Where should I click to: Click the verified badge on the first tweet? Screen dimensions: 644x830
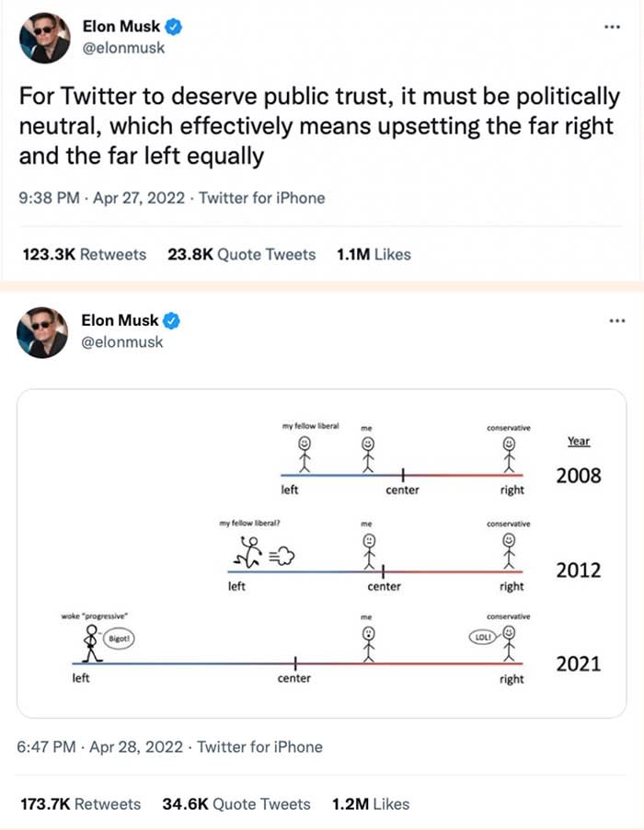click(x=171, y=28)
